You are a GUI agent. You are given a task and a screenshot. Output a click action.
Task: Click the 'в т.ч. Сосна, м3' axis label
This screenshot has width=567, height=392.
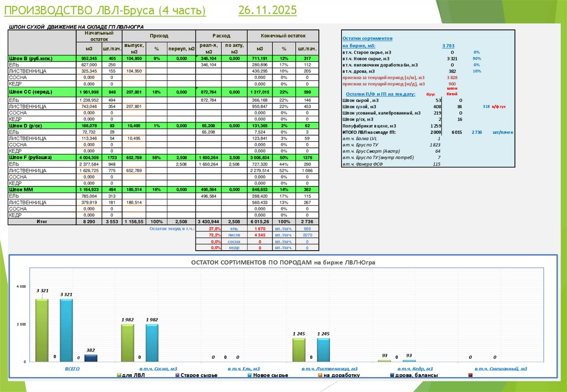(x=158, y=369)
